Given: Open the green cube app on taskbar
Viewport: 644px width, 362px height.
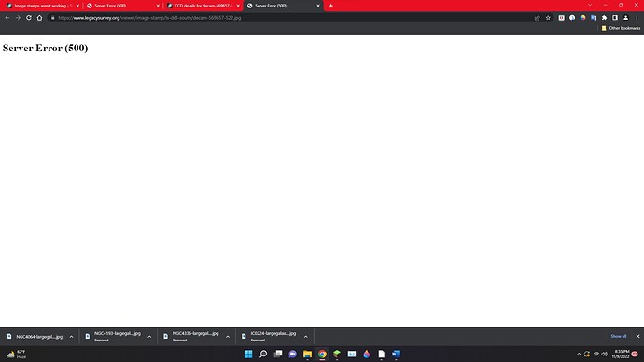Looking at the screenshot, I should [x=337, y=354].
